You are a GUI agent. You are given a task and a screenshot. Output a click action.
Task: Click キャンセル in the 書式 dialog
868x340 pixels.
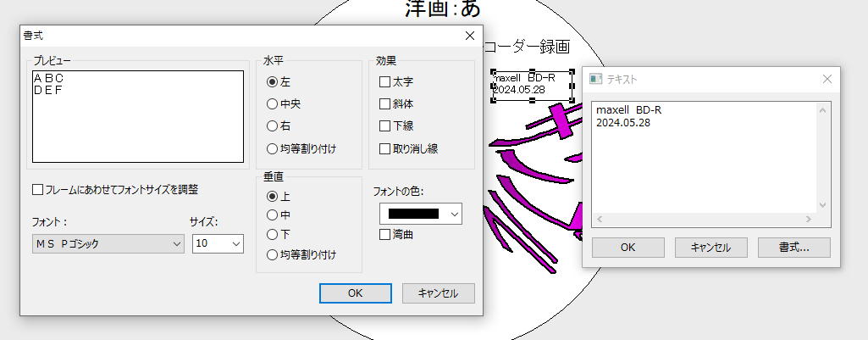(439, 293)
